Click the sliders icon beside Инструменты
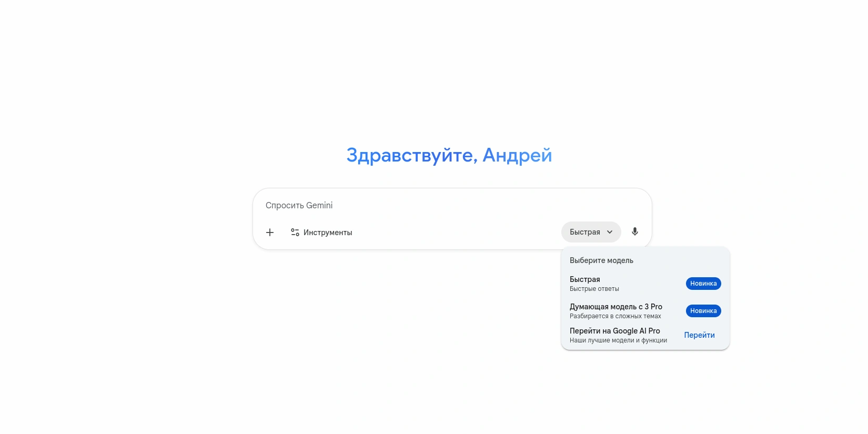Viewport: 868px width, 434px height. 295,233
